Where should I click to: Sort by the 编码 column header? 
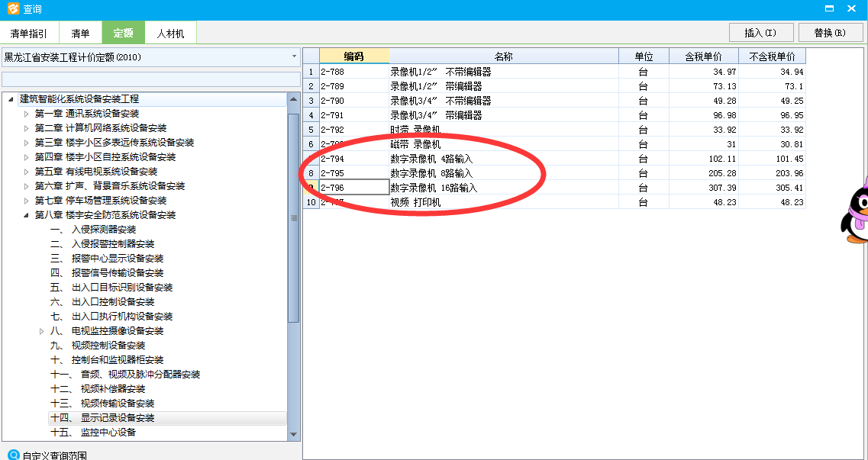[354, 56]
